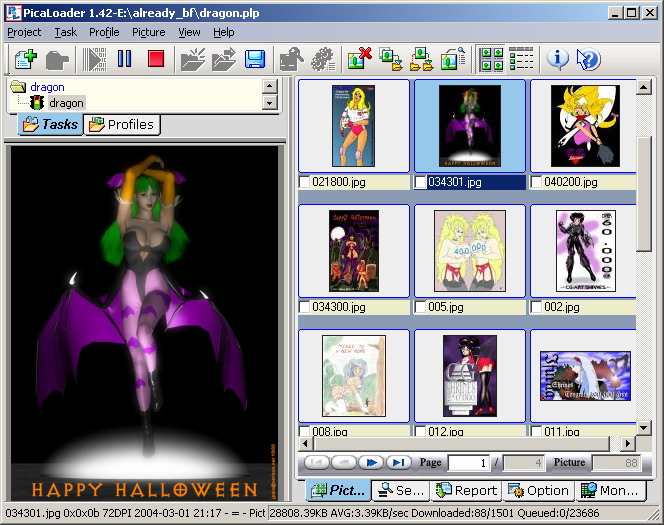
Task: Click the New Task toolbar icon
Action: click(23, 59)
